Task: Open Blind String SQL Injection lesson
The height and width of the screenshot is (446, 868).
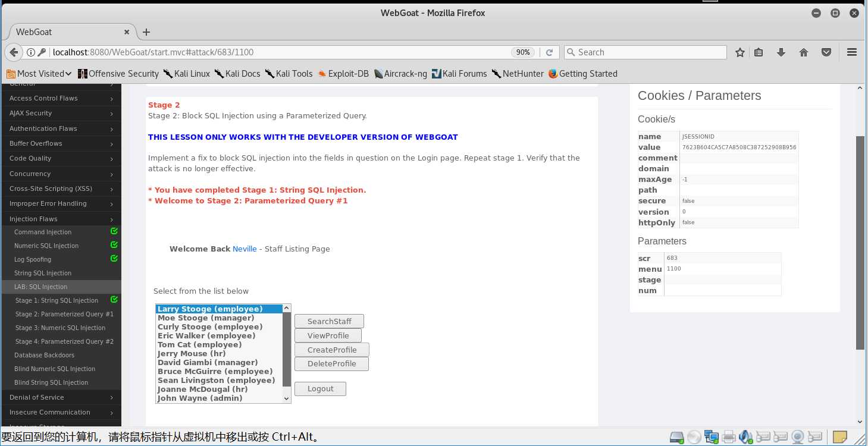Action: [x=51, y=382]
